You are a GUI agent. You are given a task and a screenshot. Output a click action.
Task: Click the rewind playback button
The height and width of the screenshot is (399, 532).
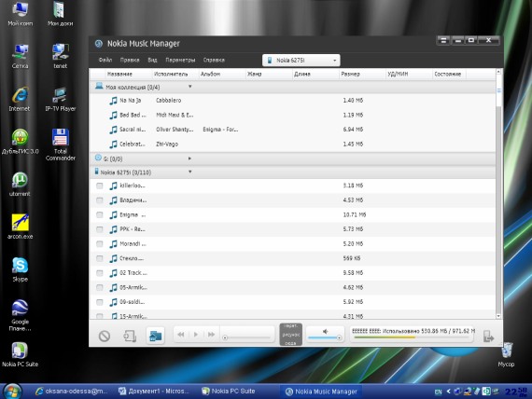tap(181, 335)
